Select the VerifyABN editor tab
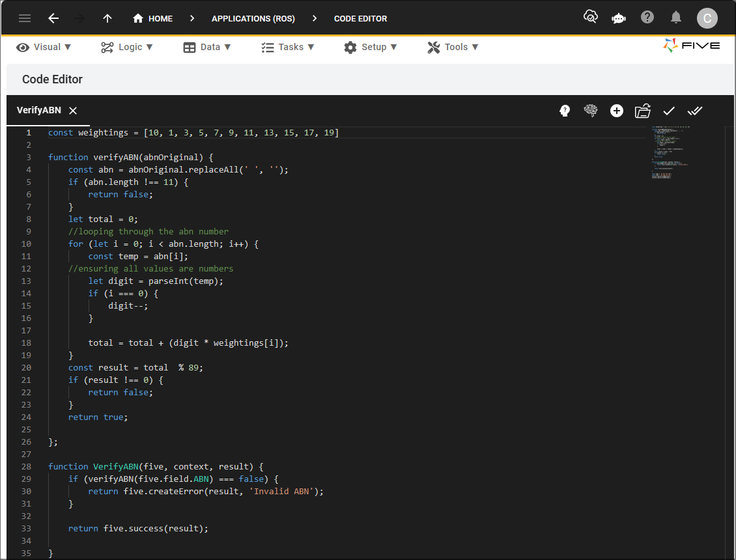The image size is (736, 560). pos(39,110)
